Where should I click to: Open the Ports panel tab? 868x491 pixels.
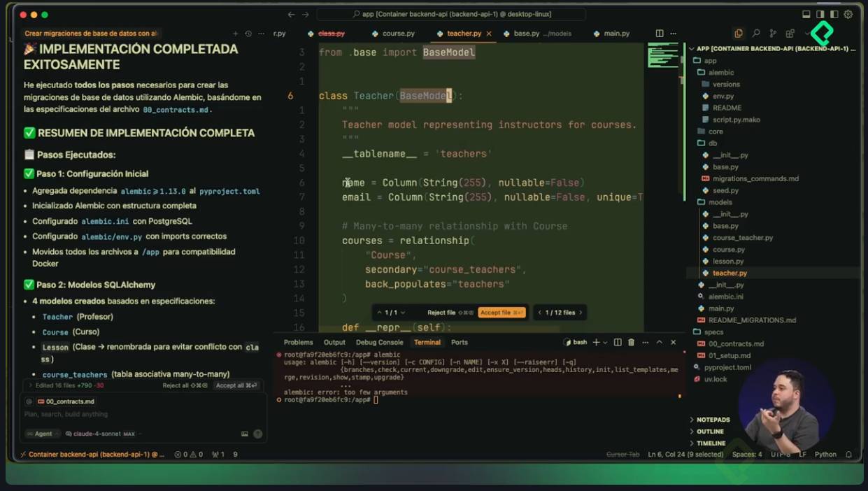point(460,342)
